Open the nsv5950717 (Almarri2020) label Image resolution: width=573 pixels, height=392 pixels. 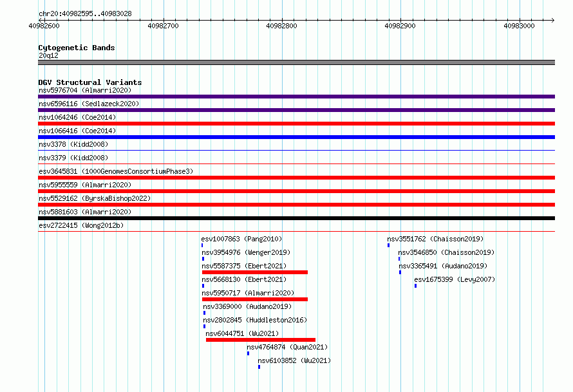pyautogui.click(x=248, y=293)
